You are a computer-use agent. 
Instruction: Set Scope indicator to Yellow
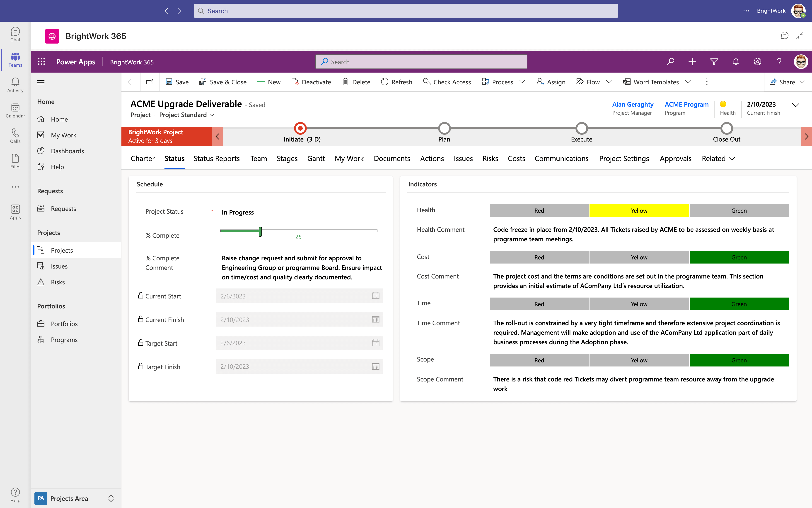(639, 360)
